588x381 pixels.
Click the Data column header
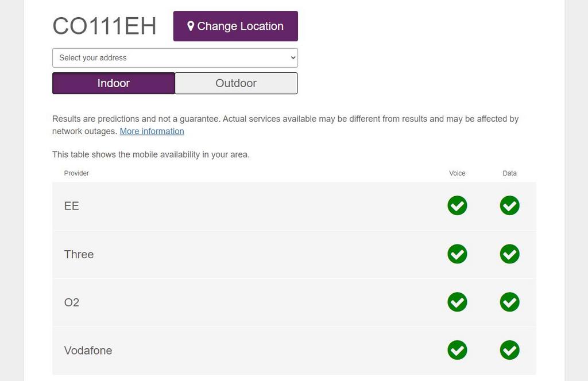coord(510,173)
